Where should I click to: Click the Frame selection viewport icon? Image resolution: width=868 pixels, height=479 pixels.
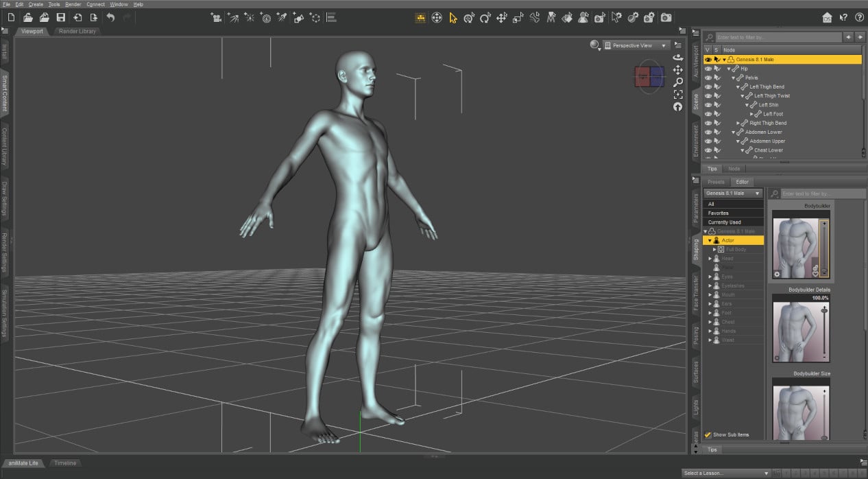[x=678, y=94]
